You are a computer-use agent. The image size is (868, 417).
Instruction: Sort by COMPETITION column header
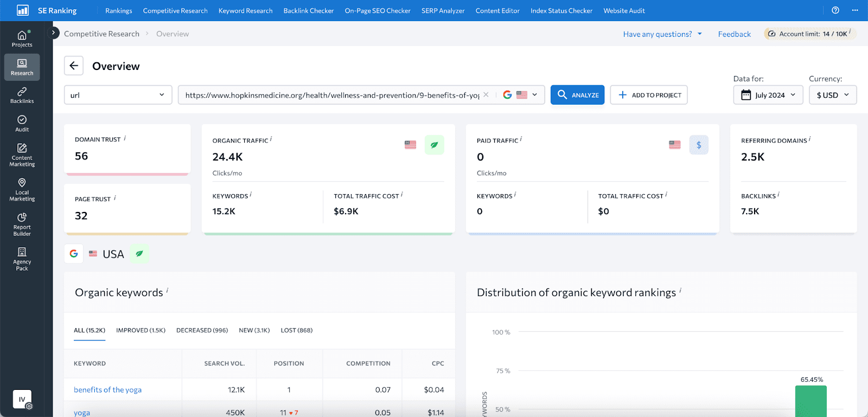click(368, 363)
